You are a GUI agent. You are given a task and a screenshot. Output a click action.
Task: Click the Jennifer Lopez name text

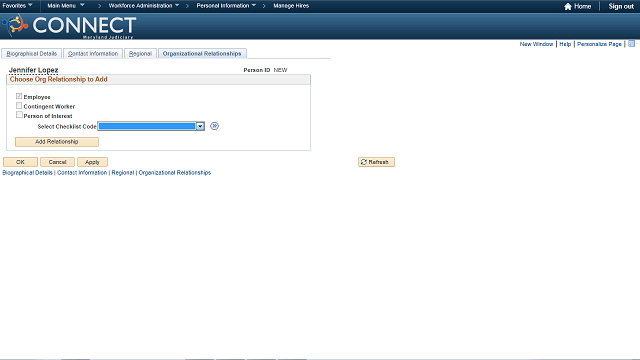coord(33,70)
